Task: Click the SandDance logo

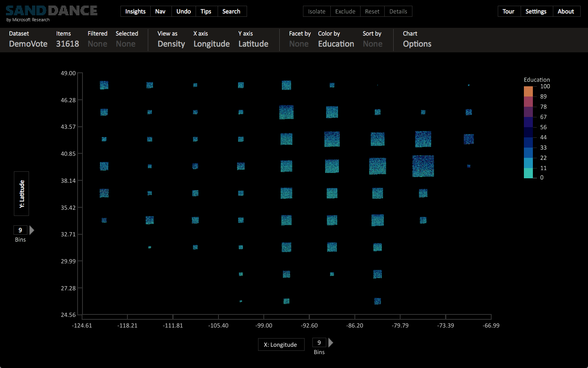Action: [x=51, y=11]
